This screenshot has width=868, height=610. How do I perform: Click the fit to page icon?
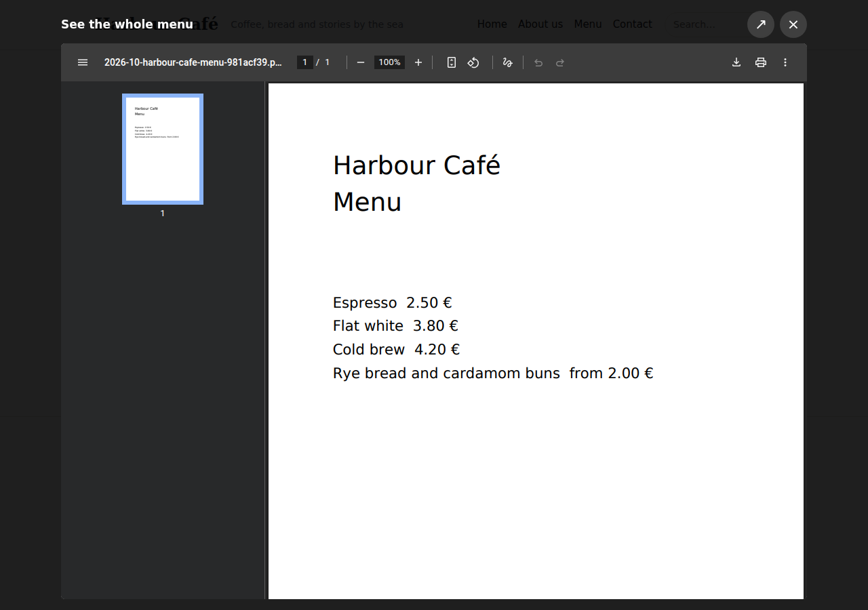[452, 62]
